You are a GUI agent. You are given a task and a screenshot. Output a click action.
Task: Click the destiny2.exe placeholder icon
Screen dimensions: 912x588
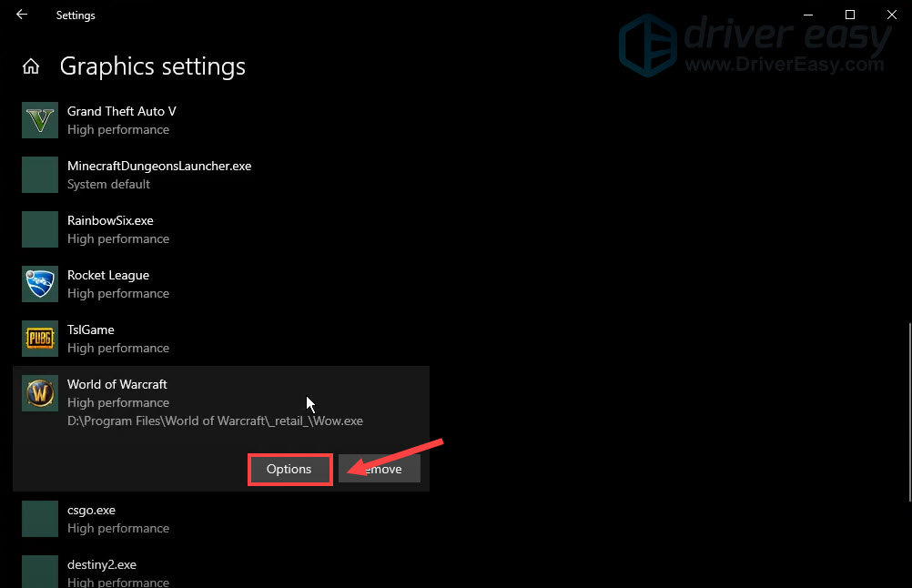[39, 572]
